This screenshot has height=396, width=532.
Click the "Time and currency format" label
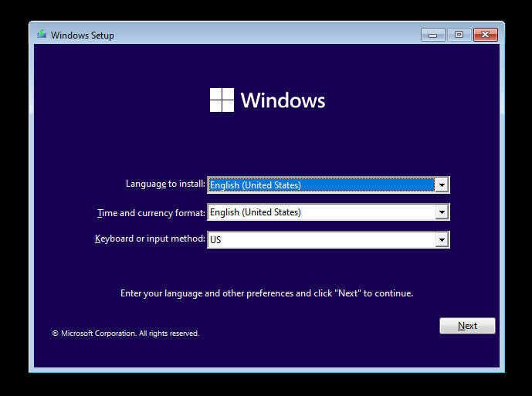click(151, 212)
